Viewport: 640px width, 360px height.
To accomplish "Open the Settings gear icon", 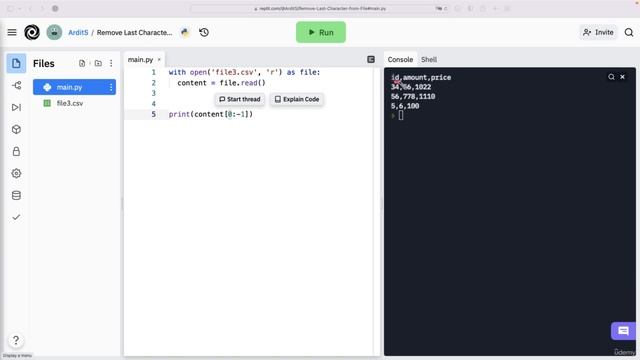I will pos(16,173).
